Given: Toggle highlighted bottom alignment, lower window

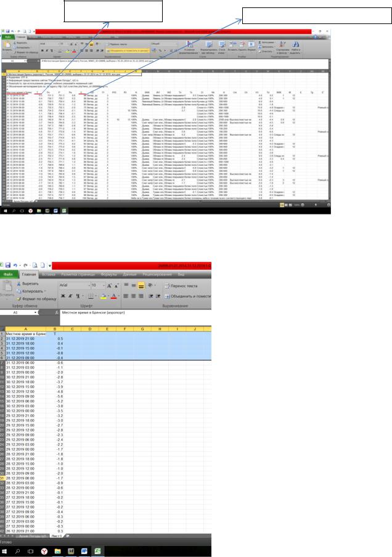Looking at the screenshot, I should [x=141, y=285].
